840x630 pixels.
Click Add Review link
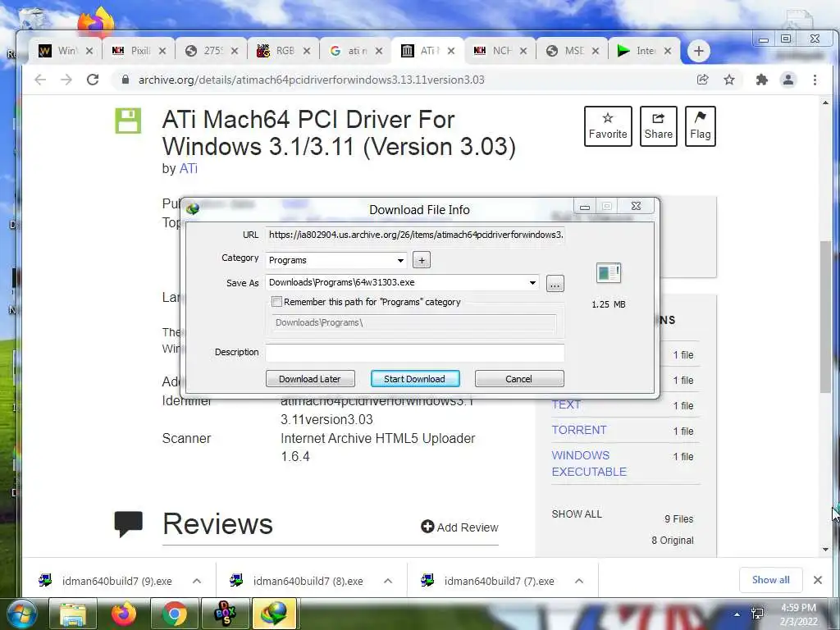point(459,527)
